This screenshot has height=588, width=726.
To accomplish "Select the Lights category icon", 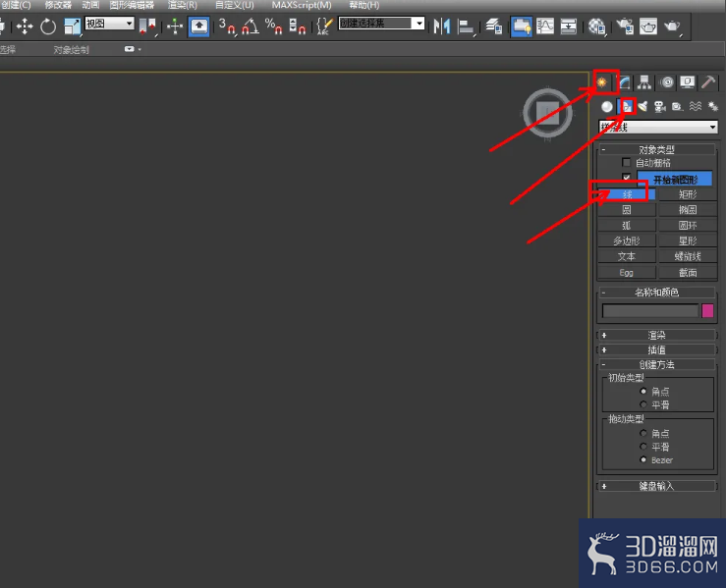I will [x=642, y=107].
